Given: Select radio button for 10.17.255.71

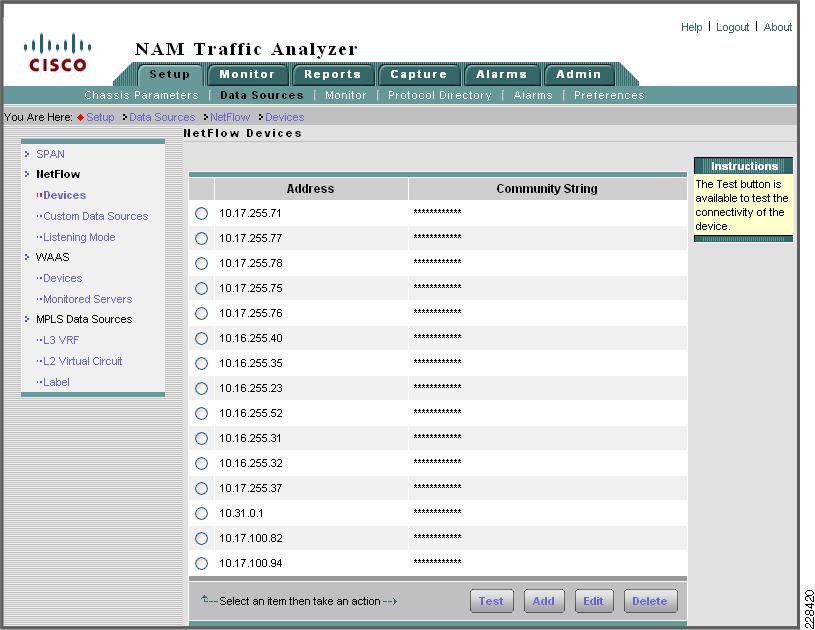Looking at the screenshot, I should (x=201, y=214).
